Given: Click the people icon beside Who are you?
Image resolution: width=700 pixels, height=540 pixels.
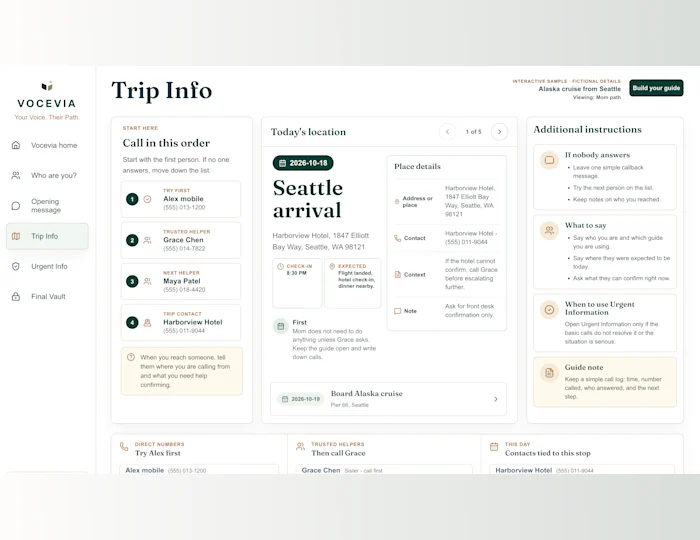Looking at the screenshot, I should tap(16, 175).
